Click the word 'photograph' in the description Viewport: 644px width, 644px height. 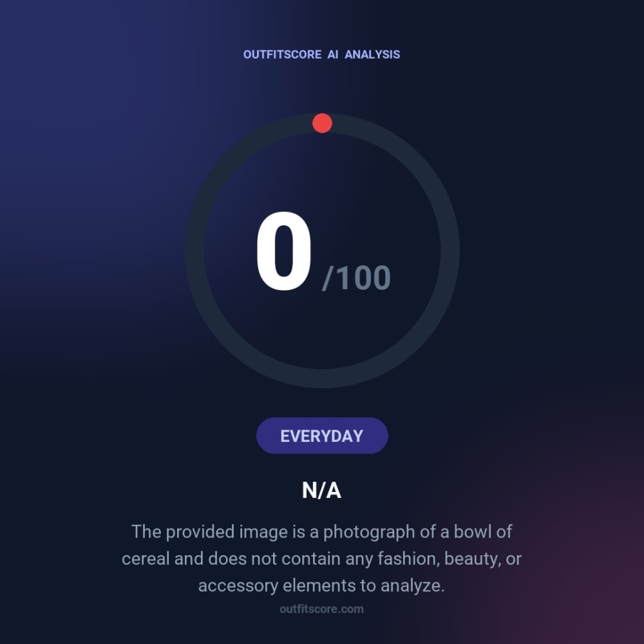(369, 533)
